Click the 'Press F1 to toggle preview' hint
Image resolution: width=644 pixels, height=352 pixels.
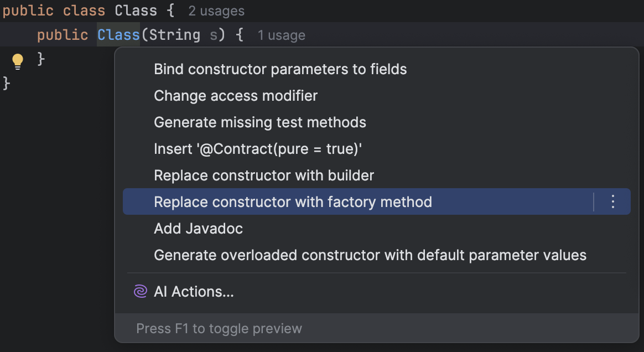(219, 328)
